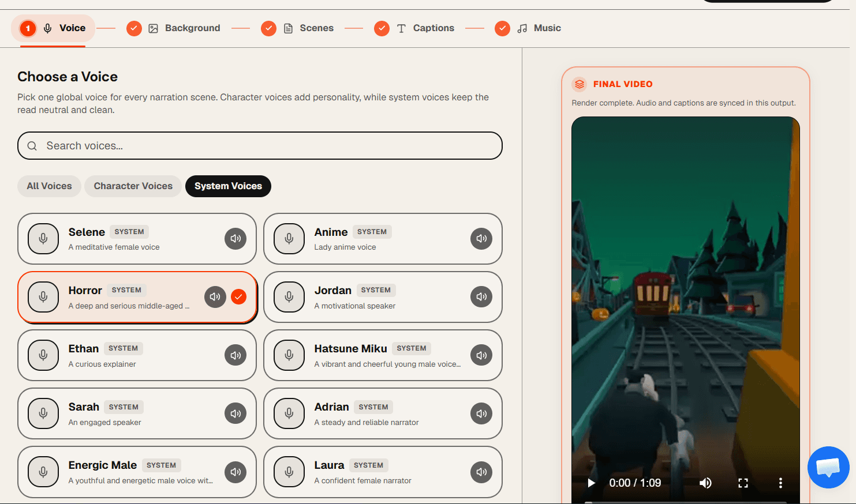Screen dimensions: 856x504
Task: Open the Music step
Action: tap(547, 28)
